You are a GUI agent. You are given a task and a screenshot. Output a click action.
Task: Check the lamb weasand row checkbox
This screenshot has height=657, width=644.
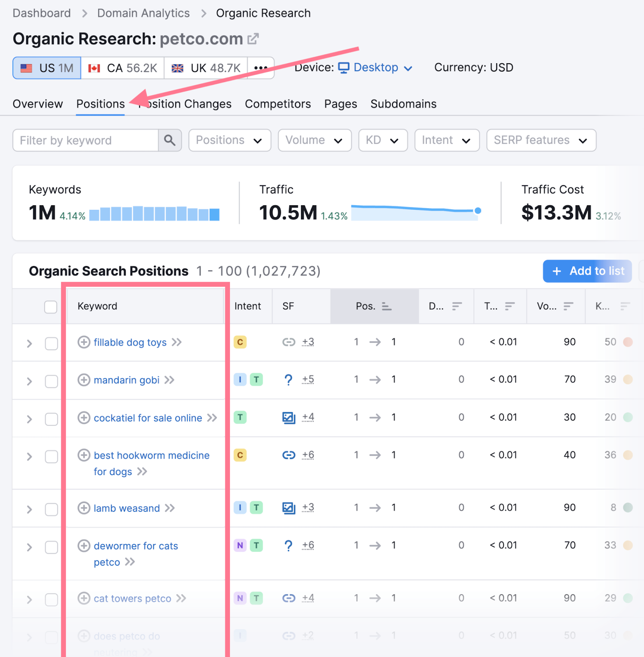coord(51,510)
